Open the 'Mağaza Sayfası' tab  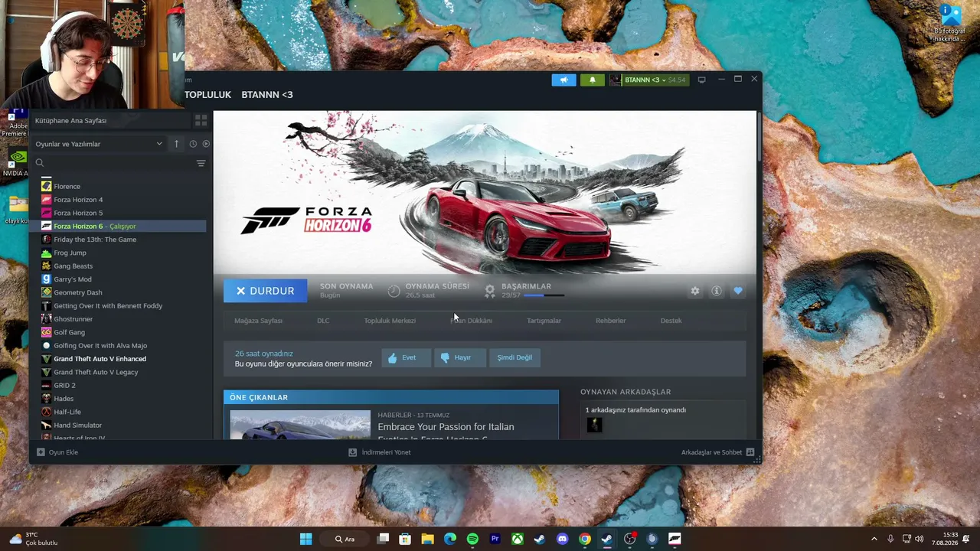point(258,321)
